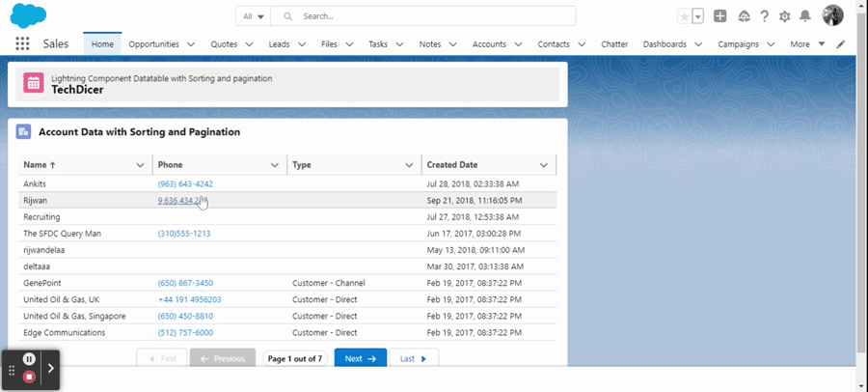Go to the Next page
This screenshot has width=868, height=392.
tap(361, 359)
